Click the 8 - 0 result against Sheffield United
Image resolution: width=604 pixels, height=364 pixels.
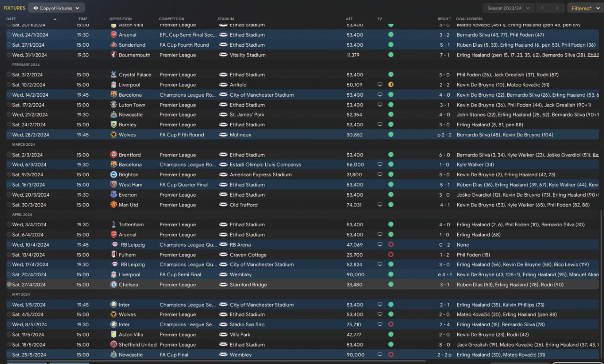(x=445, y=345)
